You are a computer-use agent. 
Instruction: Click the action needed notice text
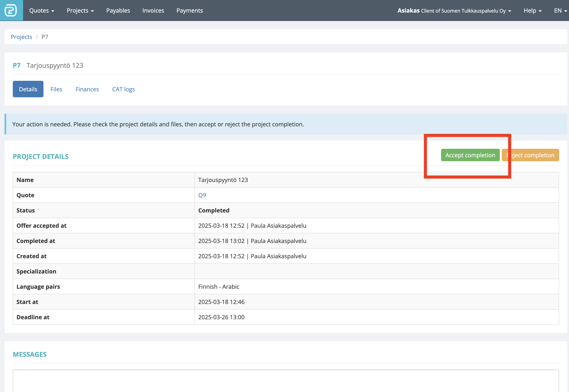click(158, 124)
